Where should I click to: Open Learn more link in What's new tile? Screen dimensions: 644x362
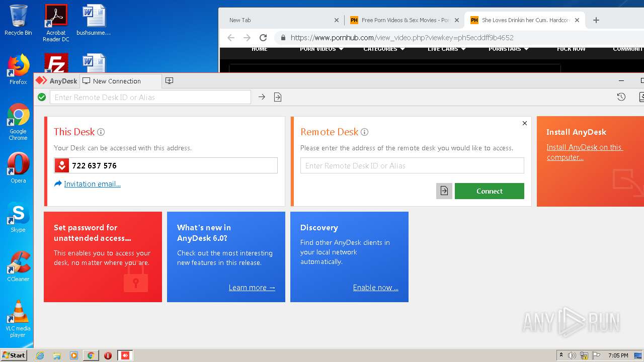point(252,288)
